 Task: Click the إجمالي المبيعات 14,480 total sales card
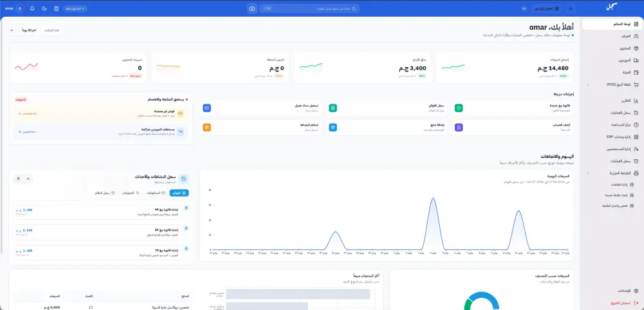tap(505, 68)
